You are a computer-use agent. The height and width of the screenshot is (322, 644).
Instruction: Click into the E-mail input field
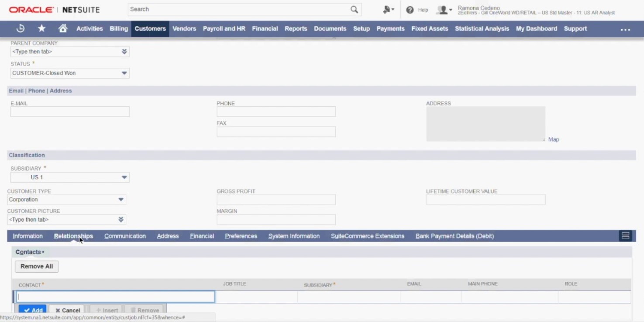(x=70, y=112)
